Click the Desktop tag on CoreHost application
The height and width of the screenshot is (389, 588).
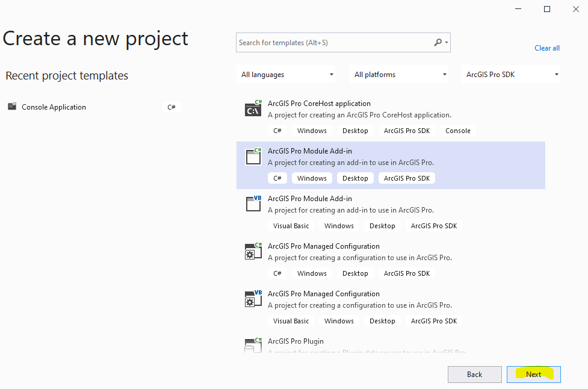tap(355, 131)
